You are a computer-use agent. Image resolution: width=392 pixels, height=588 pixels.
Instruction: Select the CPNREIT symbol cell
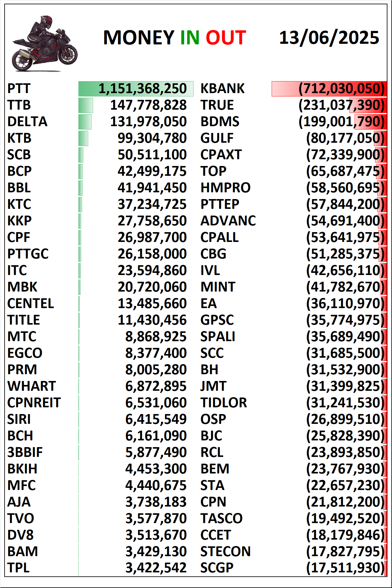pyautogui.click(x=34, y=403)
